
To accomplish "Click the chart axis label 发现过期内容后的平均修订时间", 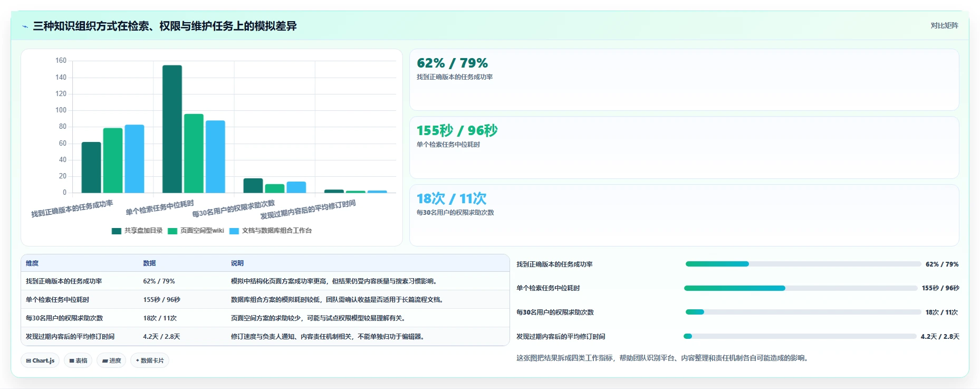I will click(x=308, y=210).
